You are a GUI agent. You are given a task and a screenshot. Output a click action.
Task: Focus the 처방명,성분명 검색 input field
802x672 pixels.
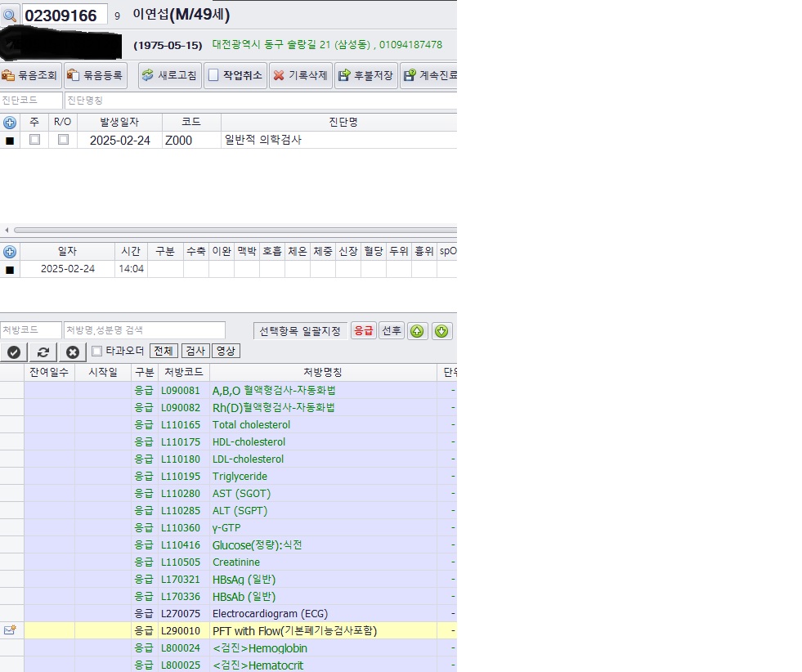(145, 329)
